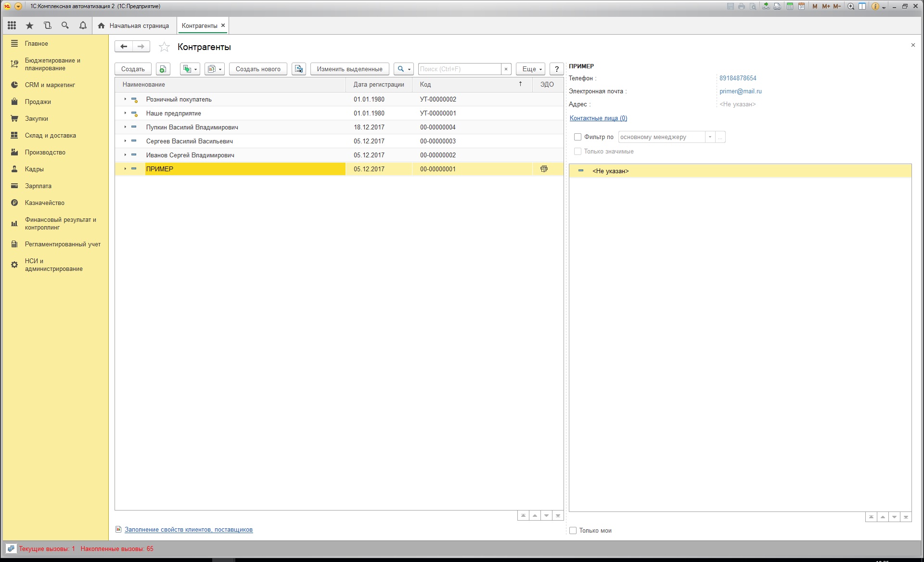Image resolution: width=924 pixels, height=562 pixels.
Task: Select the <Не указан> row in right list
Action: tap(740, 171)
